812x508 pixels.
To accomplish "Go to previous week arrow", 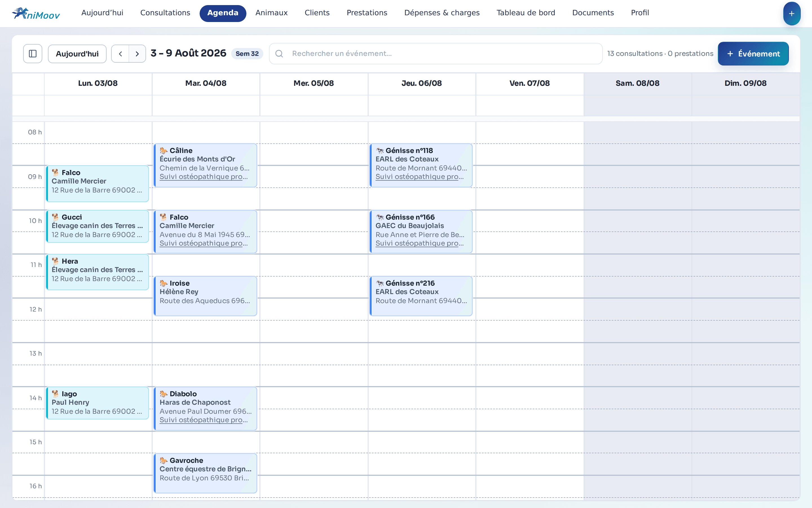I will [x=120, y=53].
